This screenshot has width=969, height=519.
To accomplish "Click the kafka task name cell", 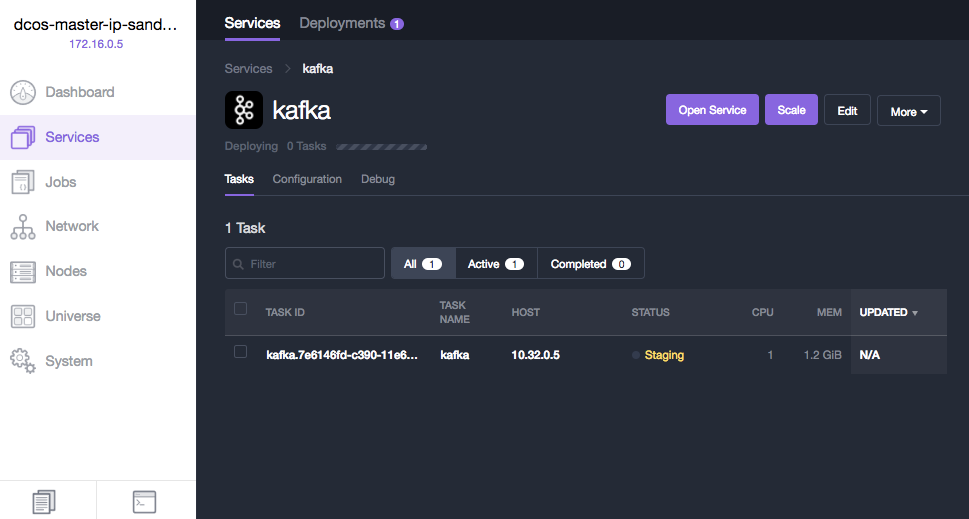I will tap(454, 355).
